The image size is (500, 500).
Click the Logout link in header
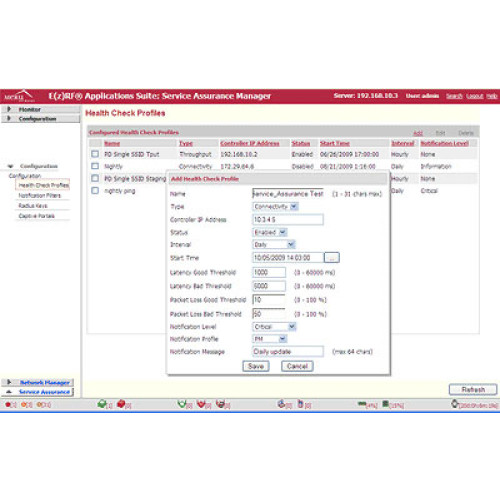[474, 96]
